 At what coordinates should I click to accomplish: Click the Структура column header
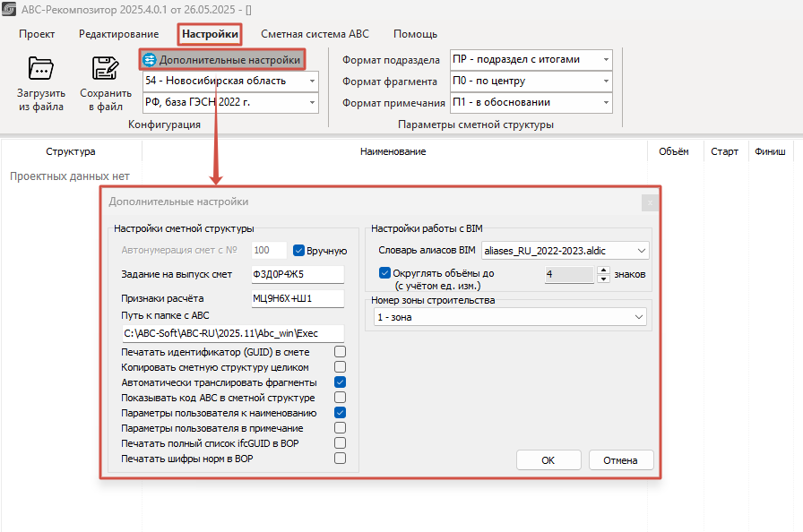pyautogui.click(x=71, y=151)
